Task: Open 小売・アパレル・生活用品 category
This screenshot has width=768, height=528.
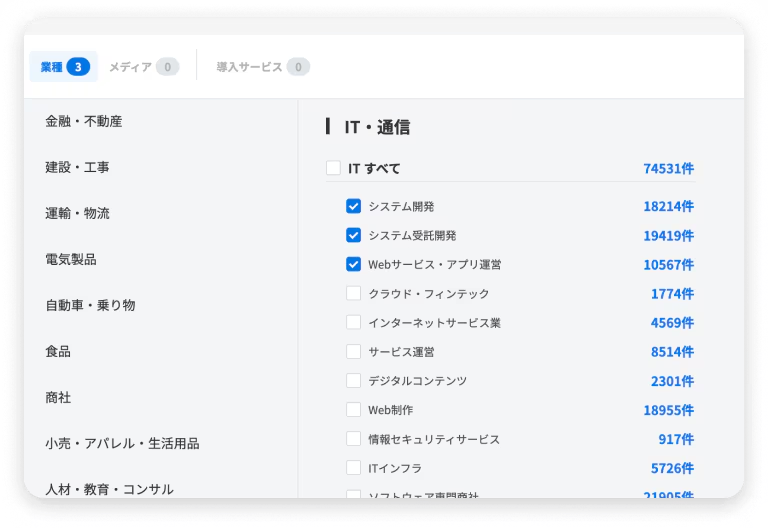Action: pos(122,443)
